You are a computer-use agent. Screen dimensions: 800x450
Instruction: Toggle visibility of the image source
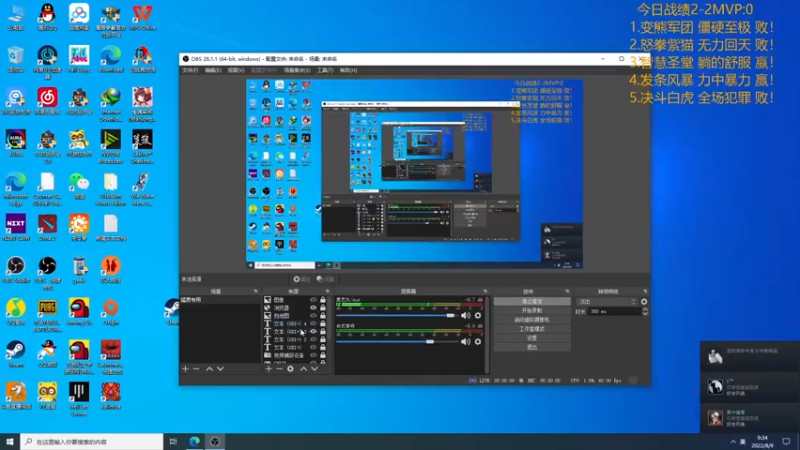point(313,300)
